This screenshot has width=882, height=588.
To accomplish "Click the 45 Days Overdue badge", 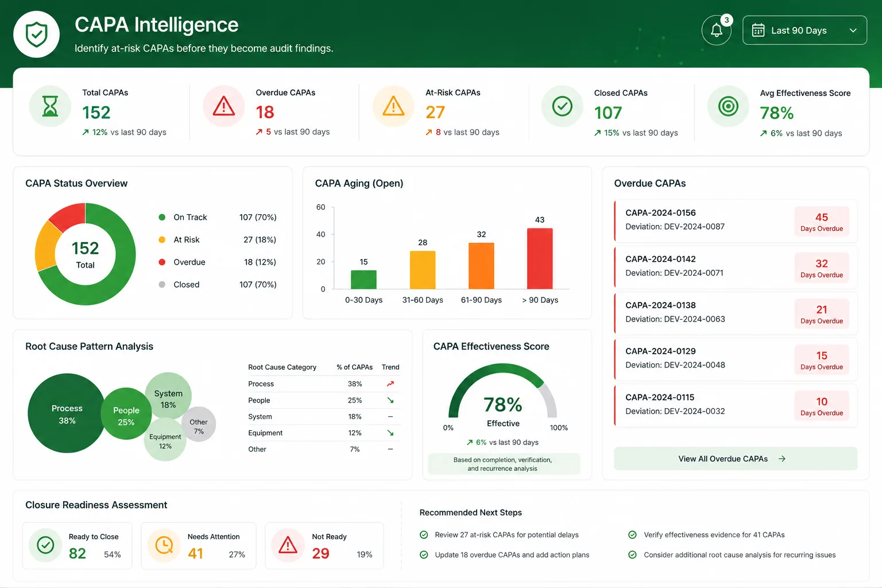I will coord(822,222).
